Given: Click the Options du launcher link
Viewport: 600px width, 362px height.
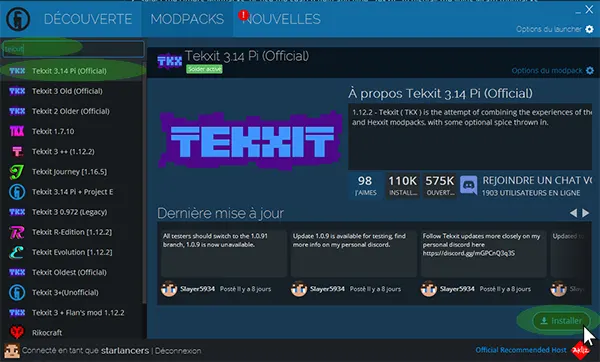Looking at the screenshot, I should tap(548, 29).
